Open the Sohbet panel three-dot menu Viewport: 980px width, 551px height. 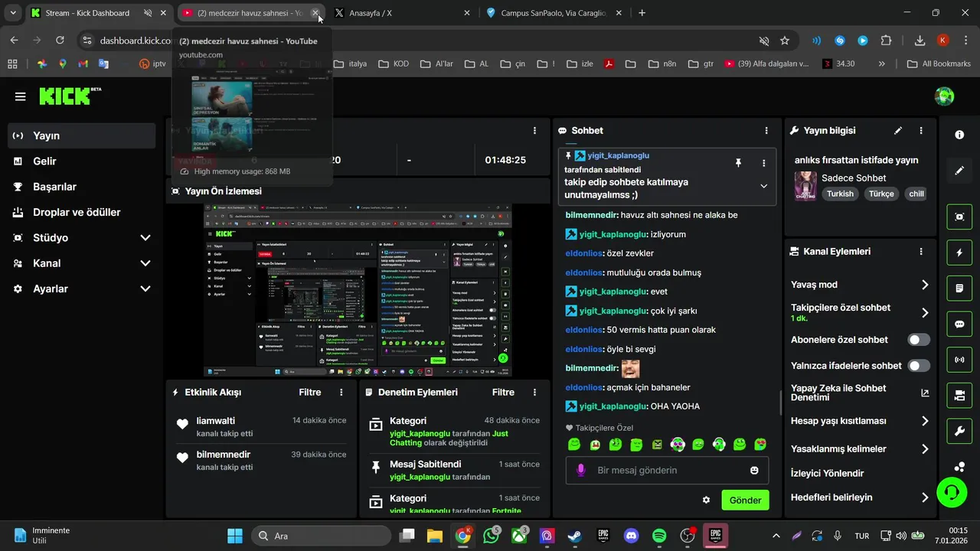(x=766, y=131)
